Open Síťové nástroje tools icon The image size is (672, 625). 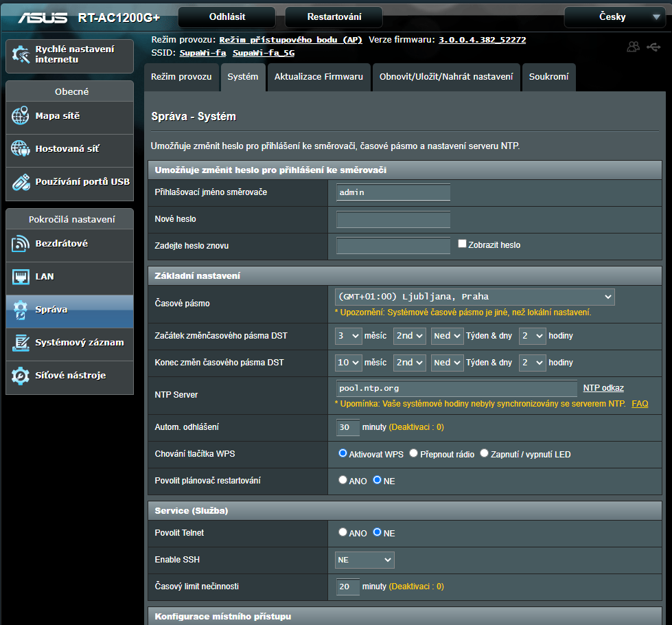21,376
